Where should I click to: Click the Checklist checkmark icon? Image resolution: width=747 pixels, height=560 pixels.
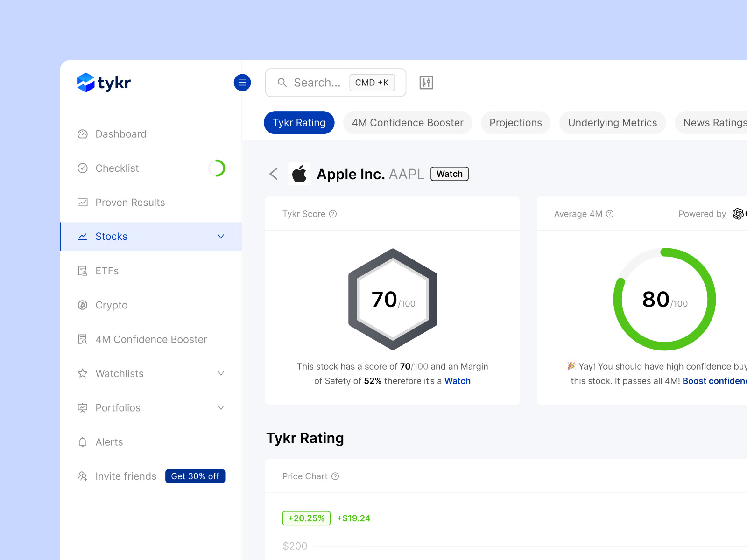pyautogui.click(x=83, y=168)
